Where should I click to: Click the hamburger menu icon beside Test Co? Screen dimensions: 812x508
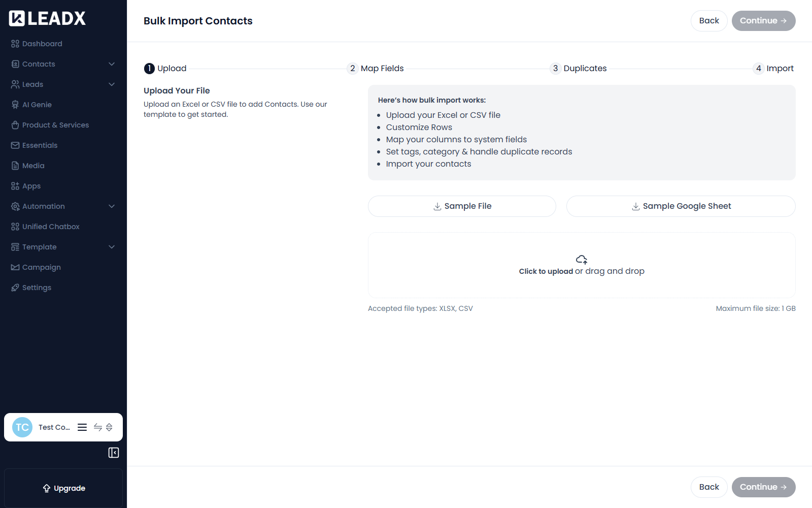click(82, 427)
